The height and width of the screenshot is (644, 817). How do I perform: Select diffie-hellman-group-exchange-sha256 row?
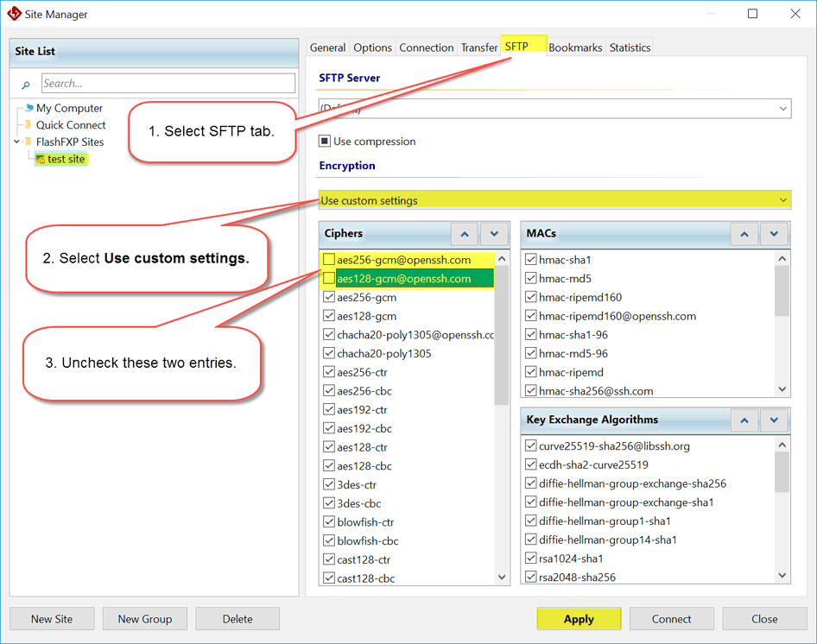click(632, 483)
